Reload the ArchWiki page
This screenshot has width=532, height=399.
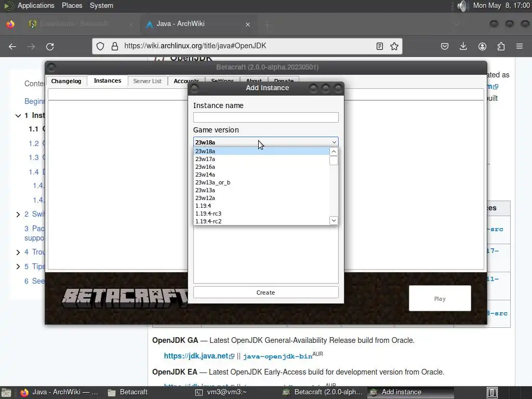pyautogui.click(x=50, y=46)
